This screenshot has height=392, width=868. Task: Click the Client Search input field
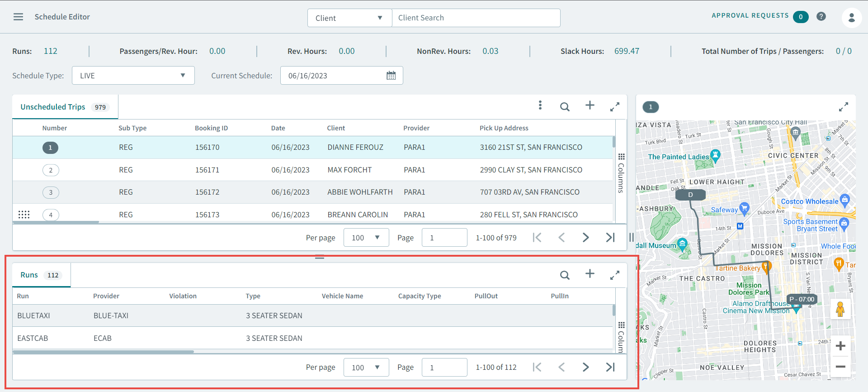click(476, 18)
